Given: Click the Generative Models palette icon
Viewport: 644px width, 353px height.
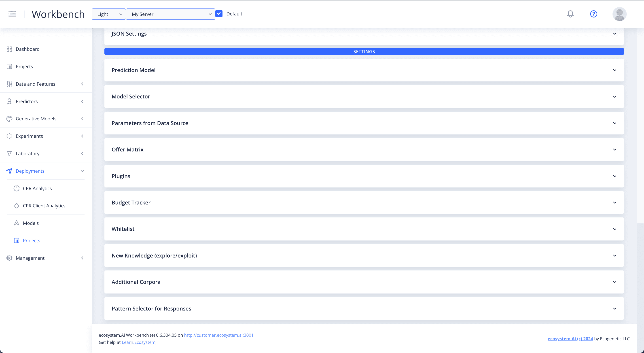Looking at the screenshot, I should coord(9,119).
